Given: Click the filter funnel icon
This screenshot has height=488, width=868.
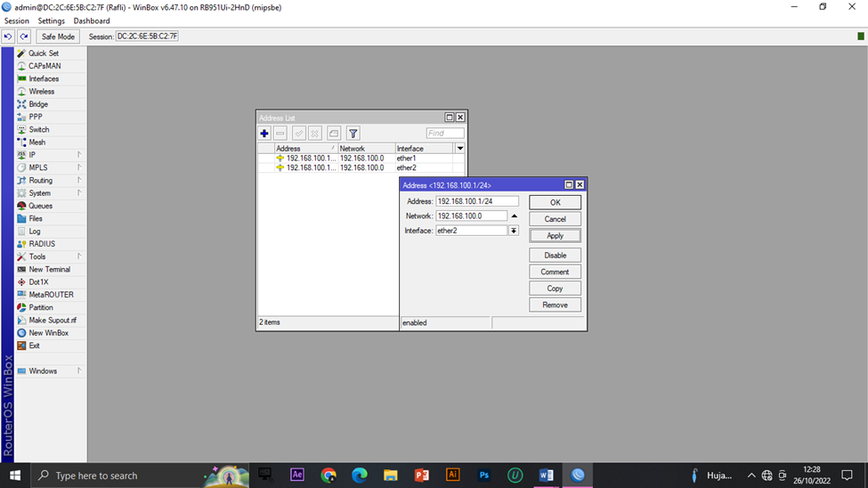Looking at the screenshot, I should [353, 134].
